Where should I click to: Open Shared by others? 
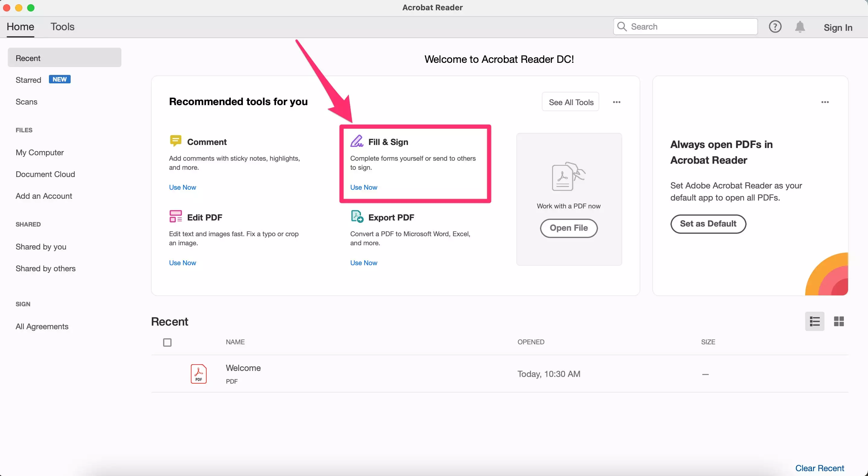click(46, 269)
